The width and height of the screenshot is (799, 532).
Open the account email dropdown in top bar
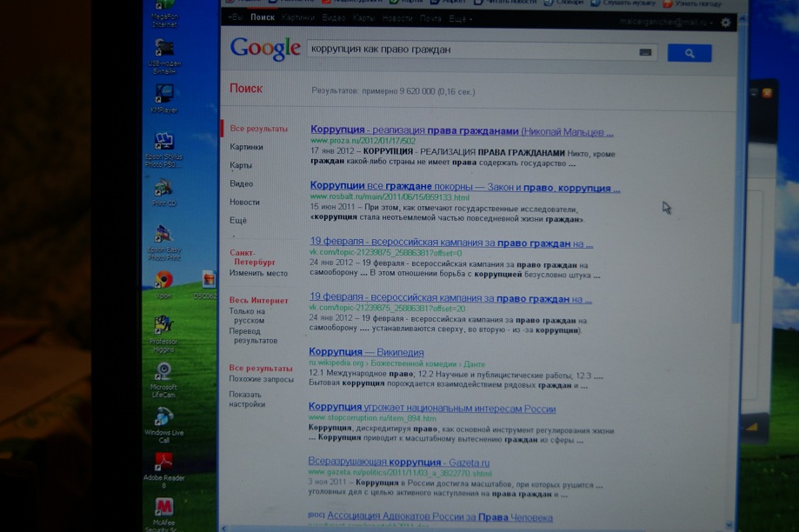(x=666, y=23)
